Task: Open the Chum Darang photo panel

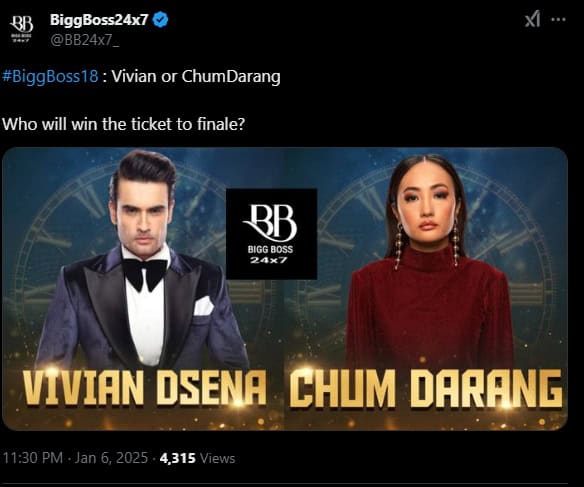Action: (x=426, y=289)
